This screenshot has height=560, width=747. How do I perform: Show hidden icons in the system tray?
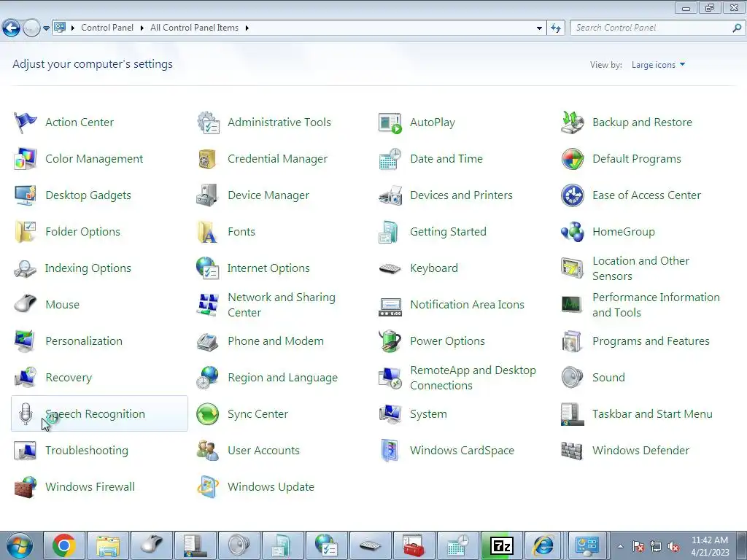pyautogui.click(x=620, y=546)
